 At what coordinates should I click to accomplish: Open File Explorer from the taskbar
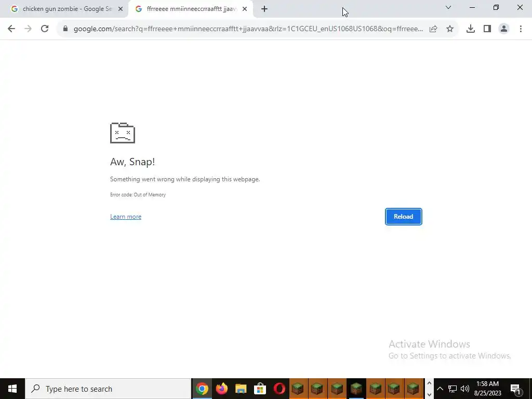[241, 389]
